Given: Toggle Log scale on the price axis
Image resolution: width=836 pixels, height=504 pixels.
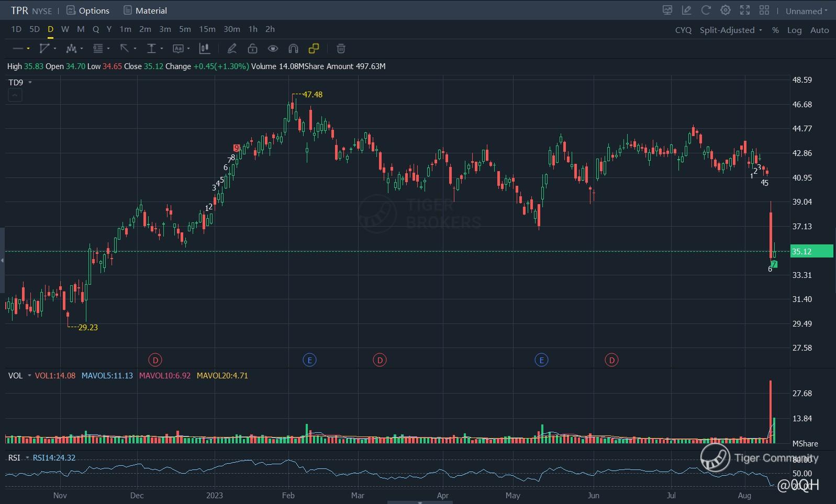Looking at the screenshot, I should [x=794, y=30].
